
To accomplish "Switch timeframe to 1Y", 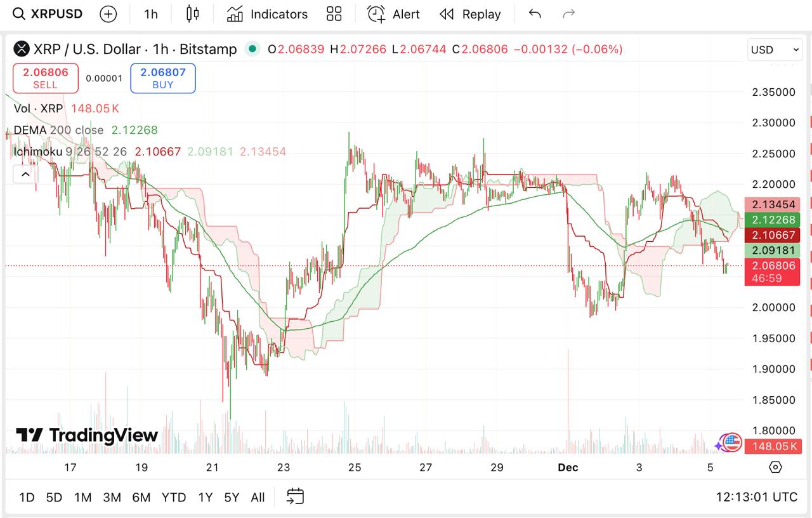I will (205, 498).
